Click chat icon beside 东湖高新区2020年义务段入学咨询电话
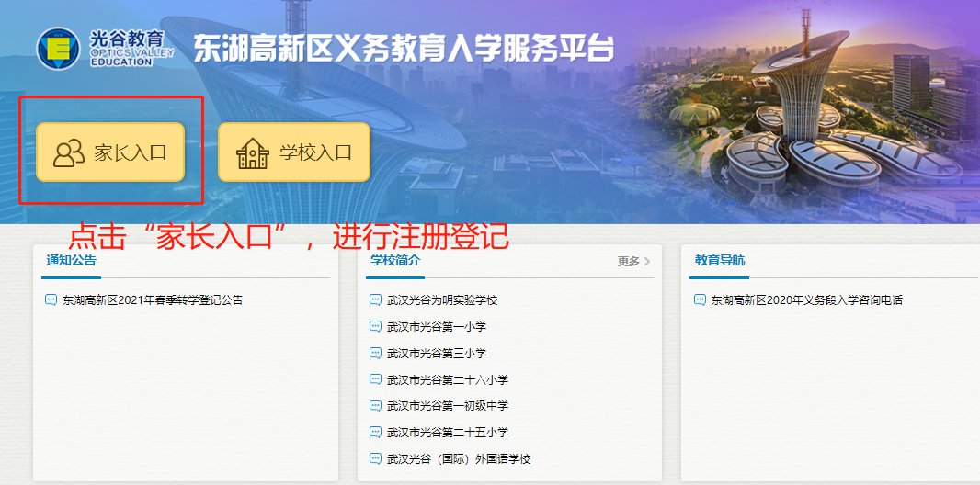The height and width of the screenshot is (485, 980). click(x=700, y=299)
